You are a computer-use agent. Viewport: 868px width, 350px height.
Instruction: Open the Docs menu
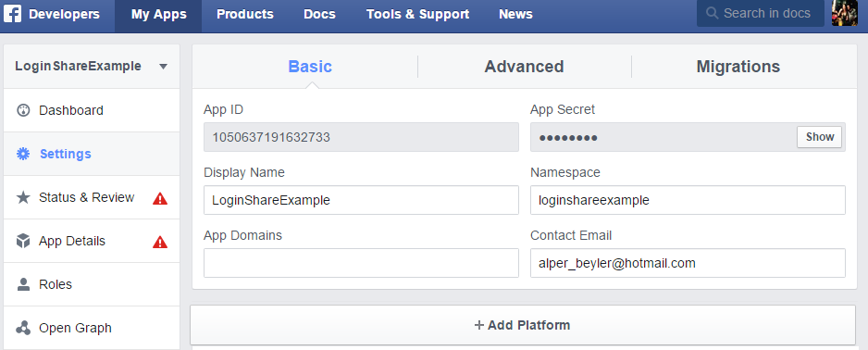point(319,15)
